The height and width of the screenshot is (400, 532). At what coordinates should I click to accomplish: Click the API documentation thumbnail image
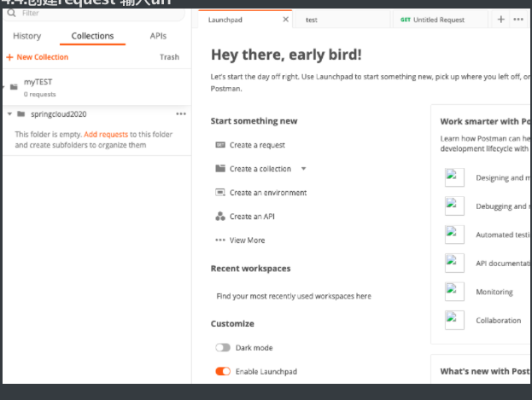(454, 263)
